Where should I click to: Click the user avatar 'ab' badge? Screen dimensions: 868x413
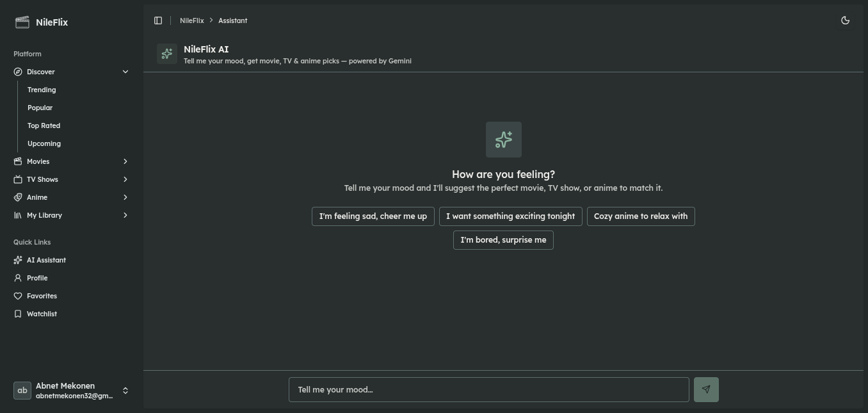(22, 390)
